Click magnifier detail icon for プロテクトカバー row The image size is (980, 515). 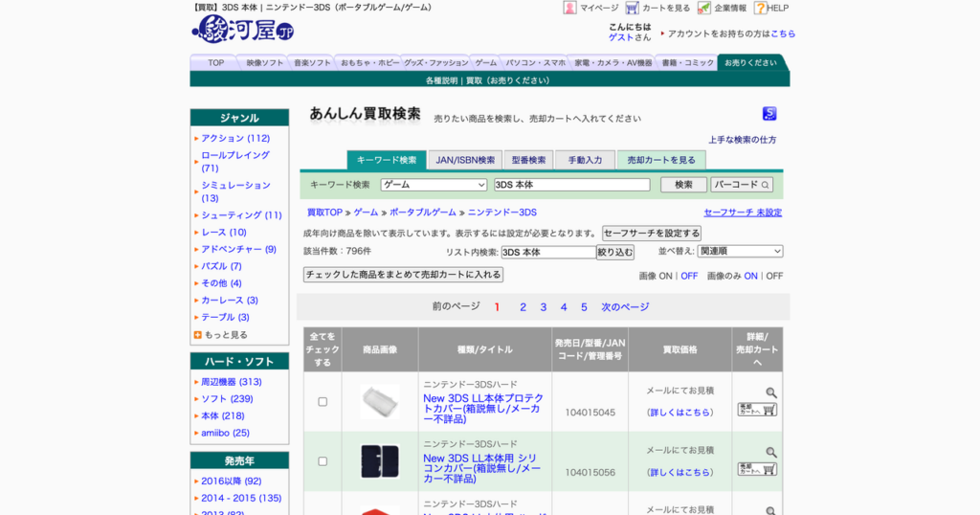tap(771, 392)
